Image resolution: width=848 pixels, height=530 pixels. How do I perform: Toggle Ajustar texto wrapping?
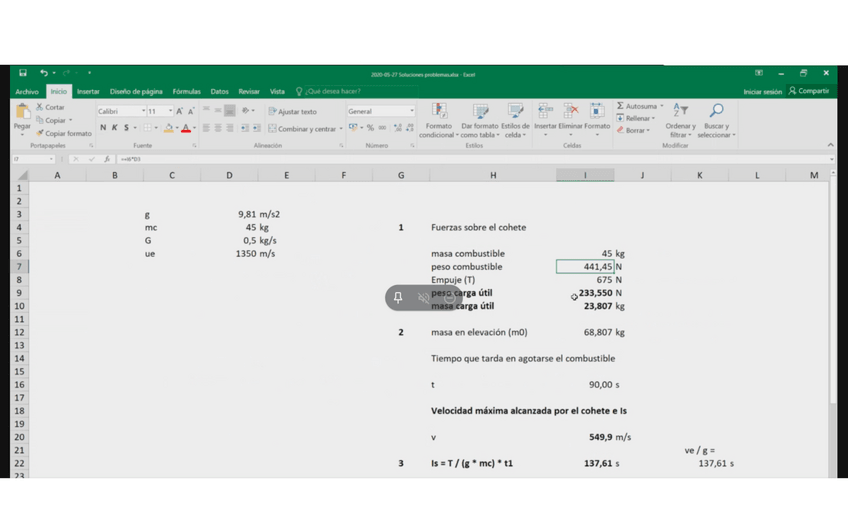(x=292, y=112)
